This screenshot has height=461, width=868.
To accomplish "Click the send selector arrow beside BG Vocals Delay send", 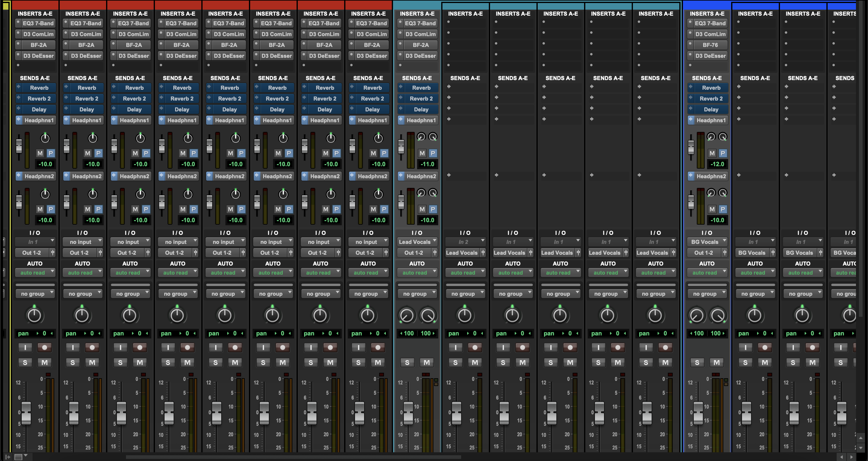I will pos(691,109).
